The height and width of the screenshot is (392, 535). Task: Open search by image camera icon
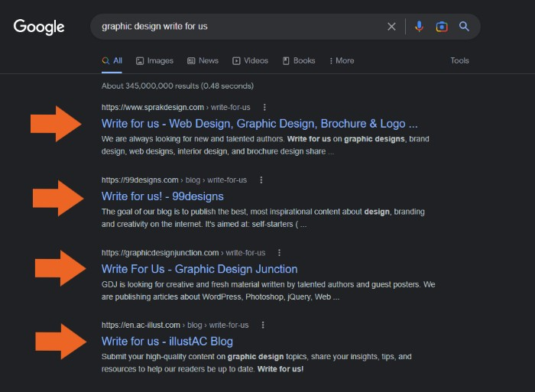point(442,27)
